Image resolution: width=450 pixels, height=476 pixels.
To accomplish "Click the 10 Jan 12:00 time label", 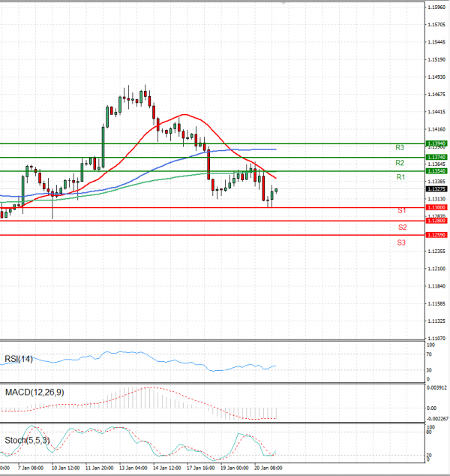I will [65, 468].
